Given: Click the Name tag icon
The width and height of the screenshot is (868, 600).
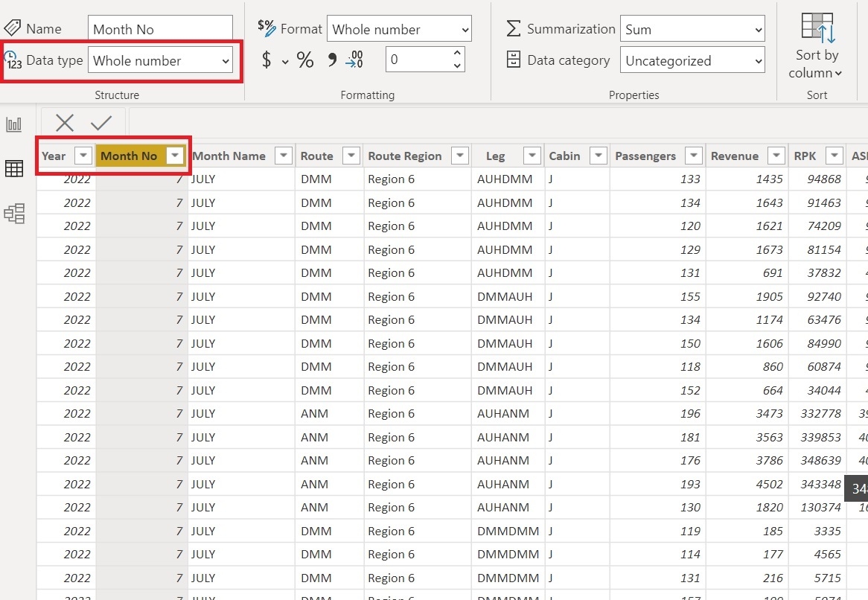Looking at the screenshot, I should [12, 28].
